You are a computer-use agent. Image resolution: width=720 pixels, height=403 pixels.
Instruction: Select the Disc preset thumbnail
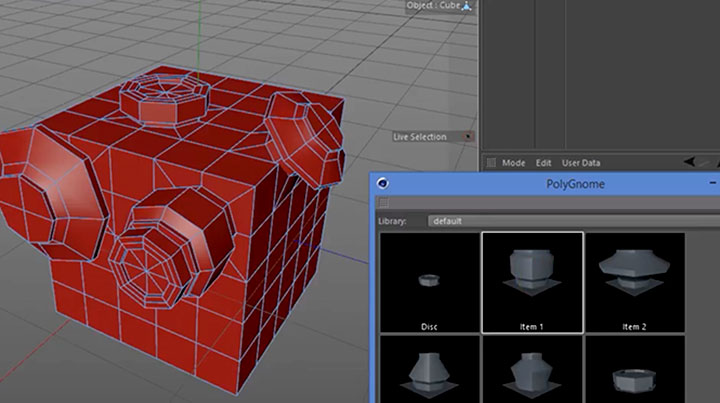(430, 283)
